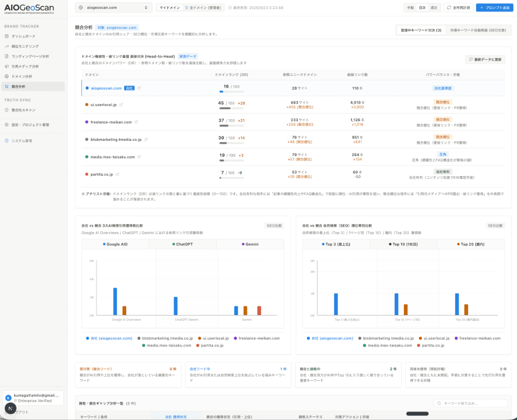Set measurement frequency to 日次

422,8
